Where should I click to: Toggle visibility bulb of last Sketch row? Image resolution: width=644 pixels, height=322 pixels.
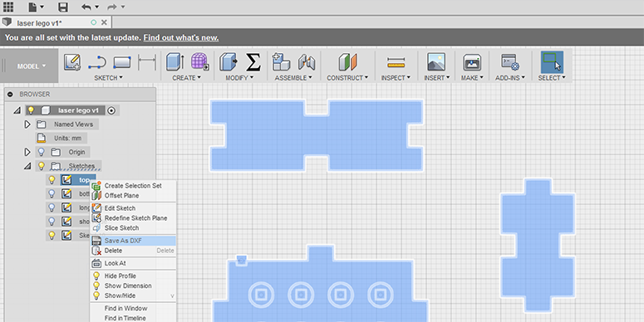52,235
